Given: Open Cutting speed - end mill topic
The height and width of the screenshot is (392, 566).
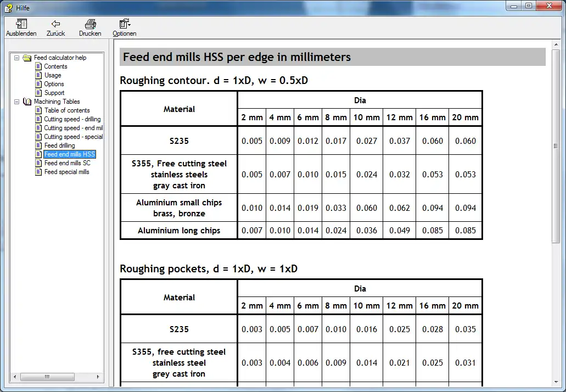Looking at the screenshot, I should coord(73,128).
